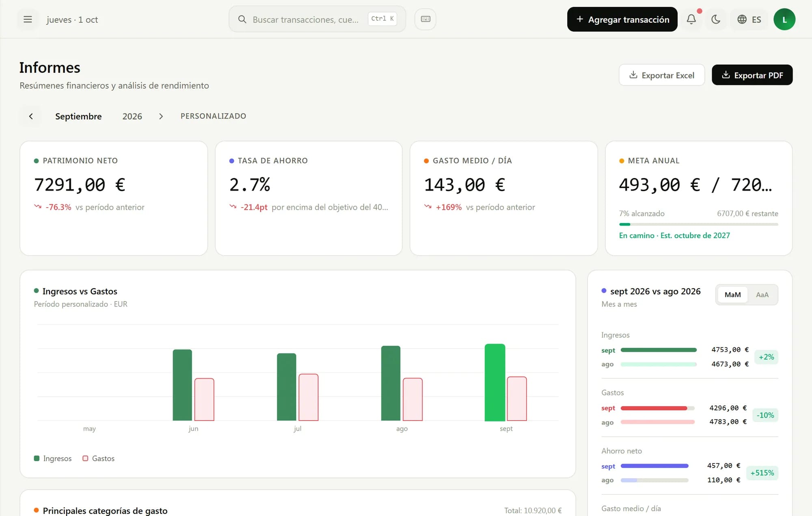Click the jun income bar in chart
Image resolution: width=812 pixels, height=516 pixels.
pyautogui.click(x=182, y=385)
